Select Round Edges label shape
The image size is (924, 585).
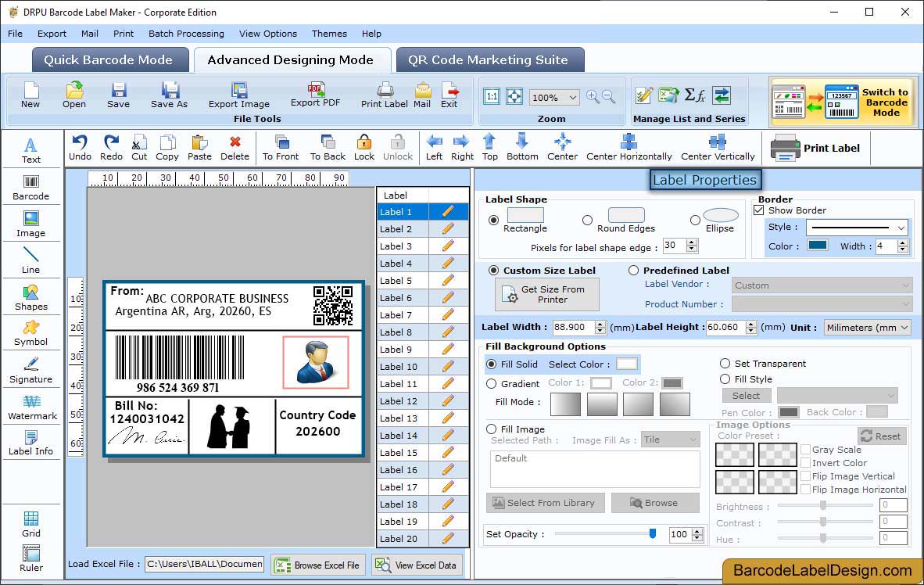pos(587,220)
